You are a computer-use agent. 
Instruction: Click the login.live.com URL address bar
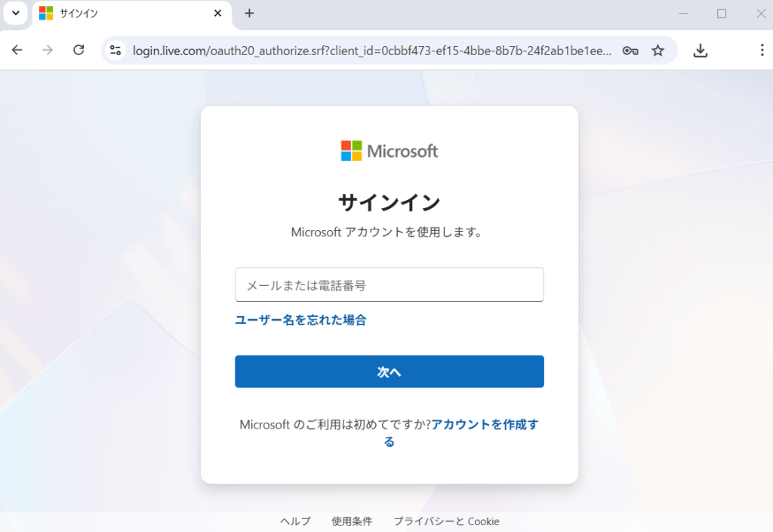[x=371, y=51]
